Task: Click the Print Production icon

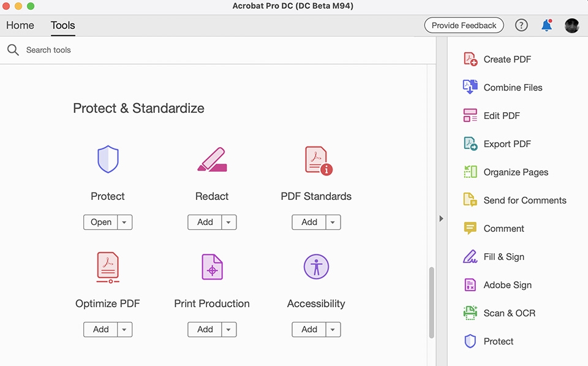Action: [212, 267]
